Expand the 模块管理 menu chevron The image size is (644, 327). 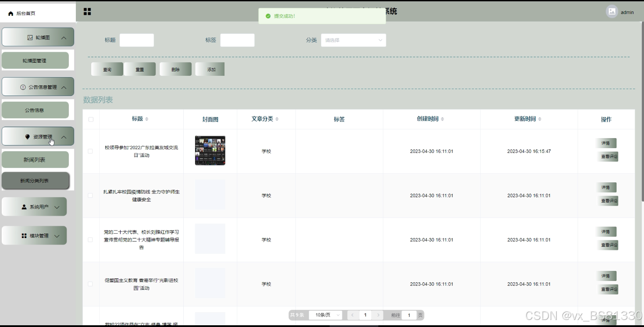(x=57, y=236)
